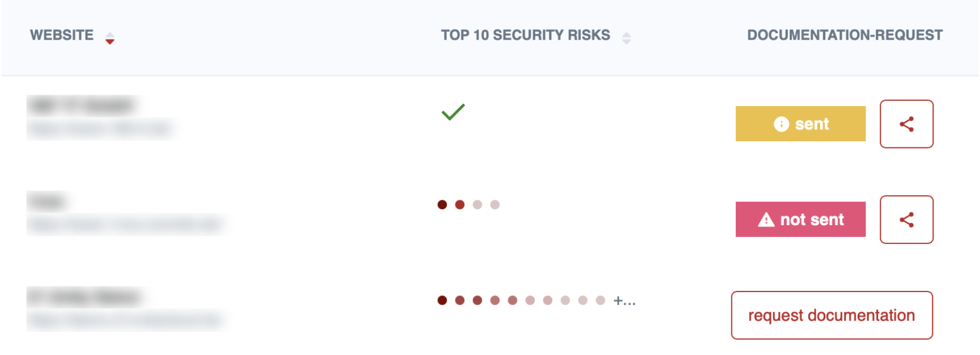Click first dark red dot in four-dot row
This screenshot has height=355, width=980.
442,205
